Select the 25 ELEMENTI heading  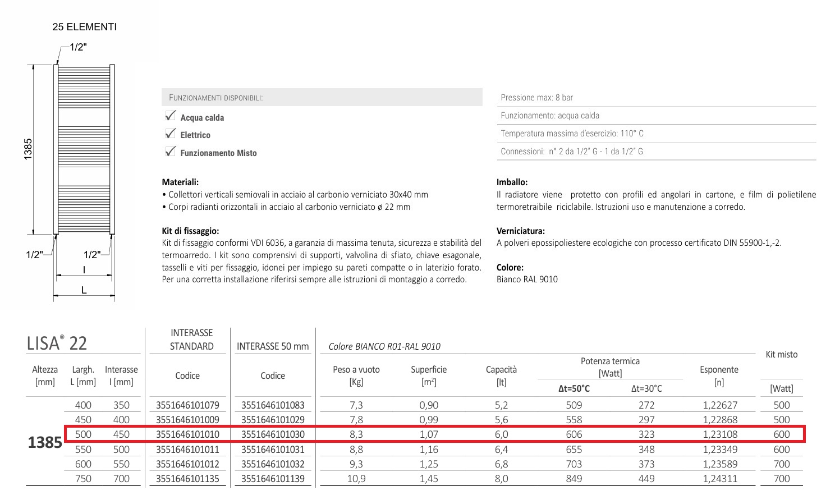(84, 27)
